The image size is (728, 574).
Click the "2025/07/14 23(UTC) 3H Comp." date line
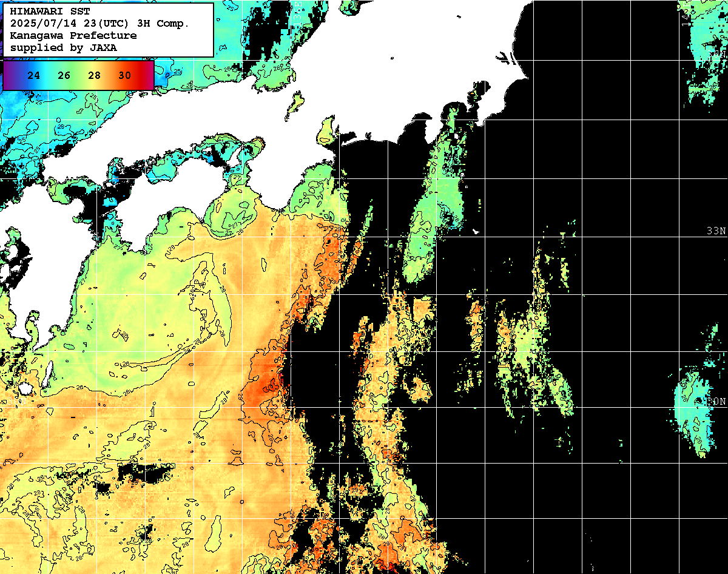(100, 23)
